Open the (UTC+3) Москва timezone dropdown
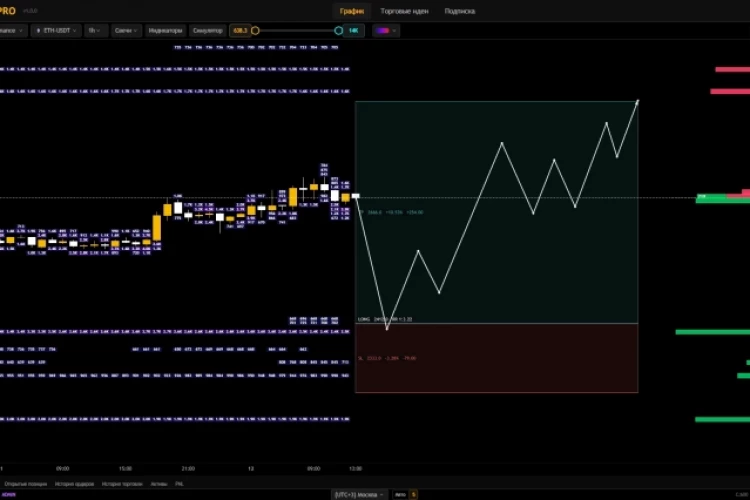750x500 pixels. 359,494
